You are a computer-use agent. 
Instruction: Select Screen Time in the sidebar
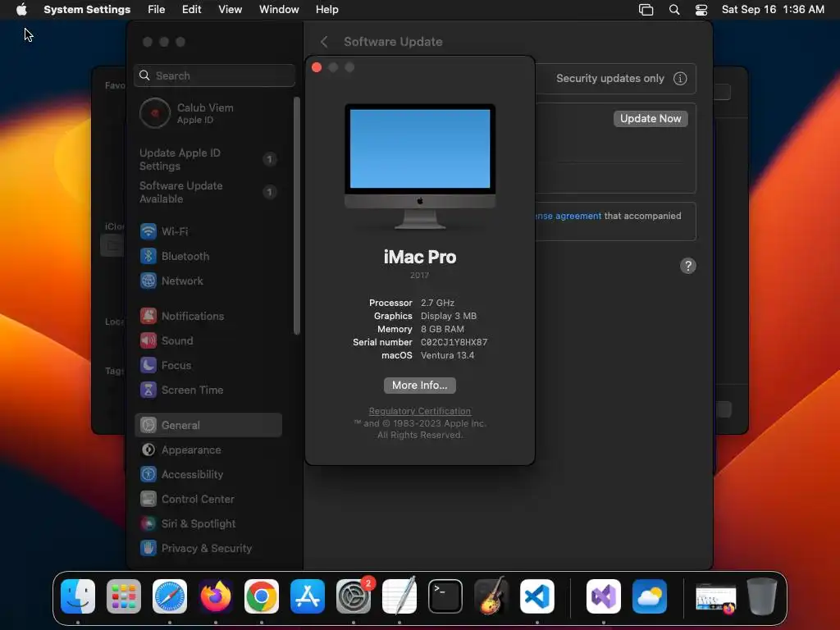(x=208, y=390)
